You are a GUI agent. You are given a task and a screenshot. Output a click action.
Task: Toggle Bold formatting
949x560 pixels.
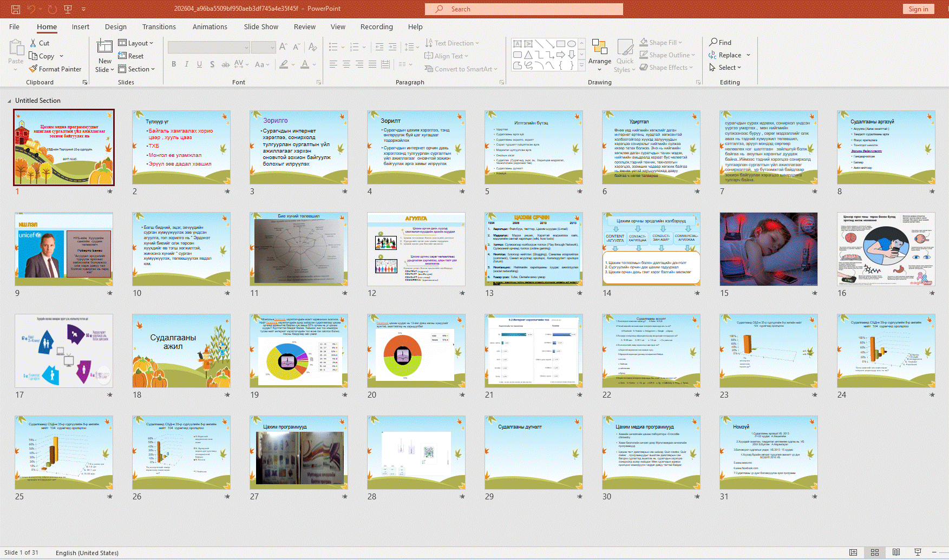pyautogui.click(x=174, y=64)
